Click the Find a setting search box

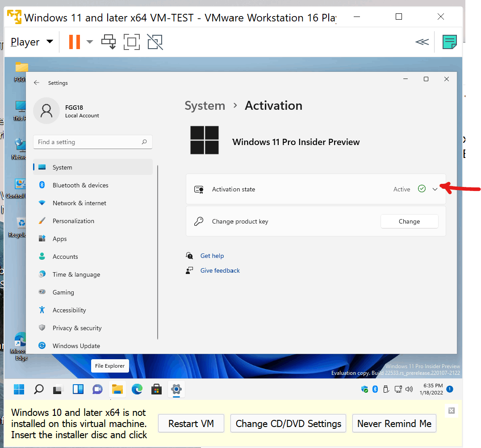point(92,142)
